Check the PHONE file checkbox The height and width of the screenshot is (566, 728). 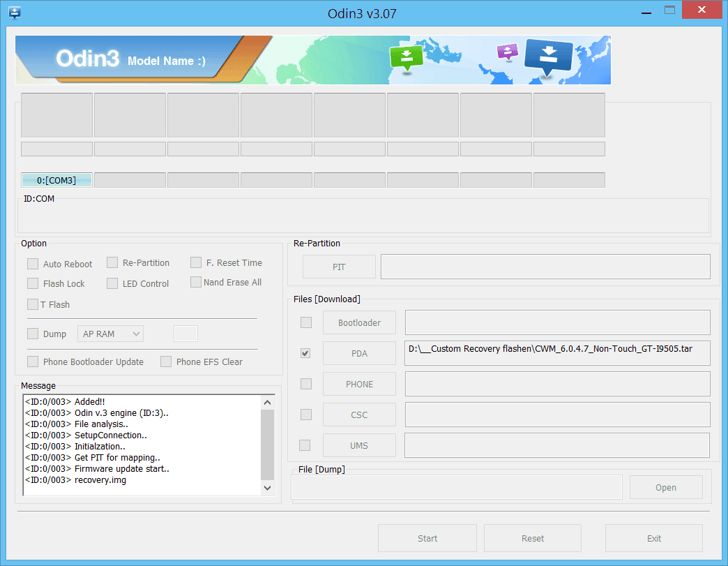click(306, 384)
